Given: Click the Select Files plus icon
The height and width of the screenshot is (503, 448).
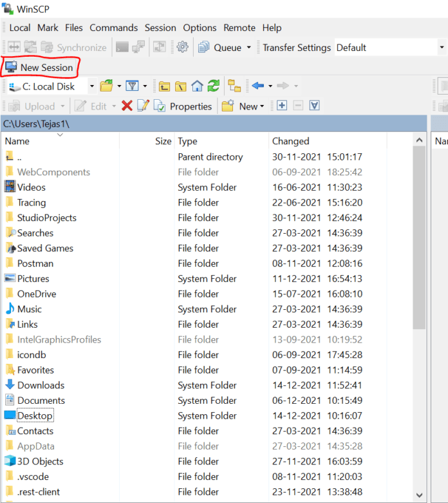Looking at the screenshot, I should (x=282, y=106).
